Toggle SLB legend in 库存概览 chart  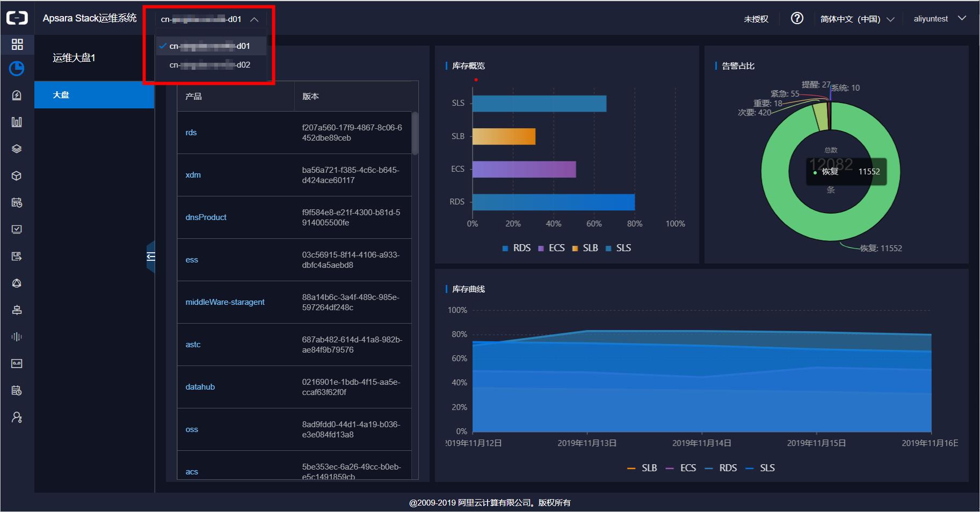(x=585, y=248)
